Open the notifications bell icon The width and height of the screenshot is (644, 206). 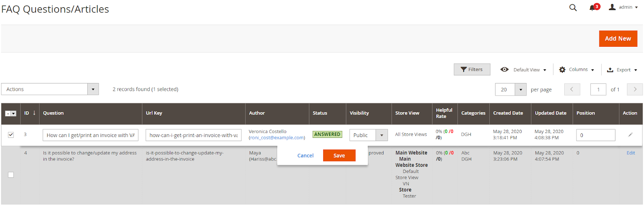[x=592, y=8]
